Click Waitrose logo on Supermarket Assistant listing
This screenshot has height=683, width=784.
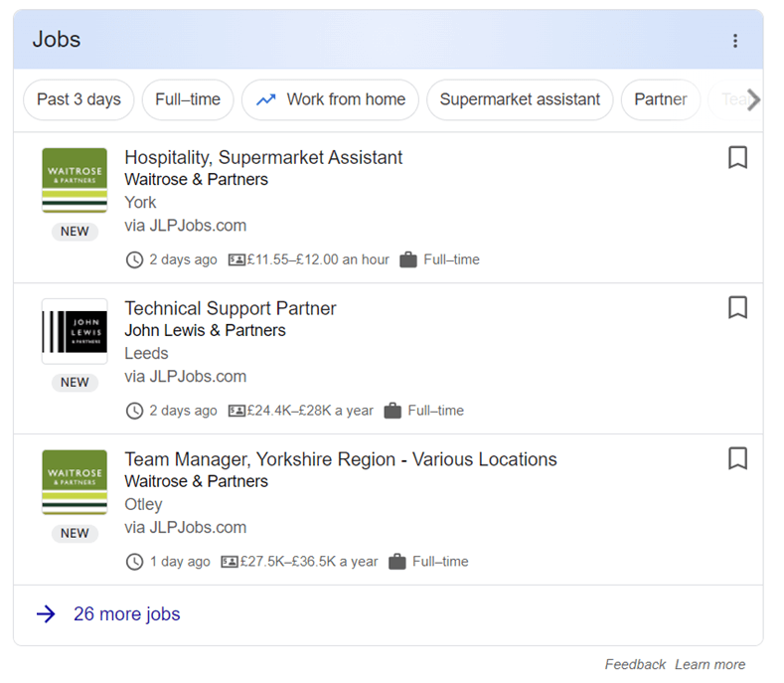[x=75, y=180]
